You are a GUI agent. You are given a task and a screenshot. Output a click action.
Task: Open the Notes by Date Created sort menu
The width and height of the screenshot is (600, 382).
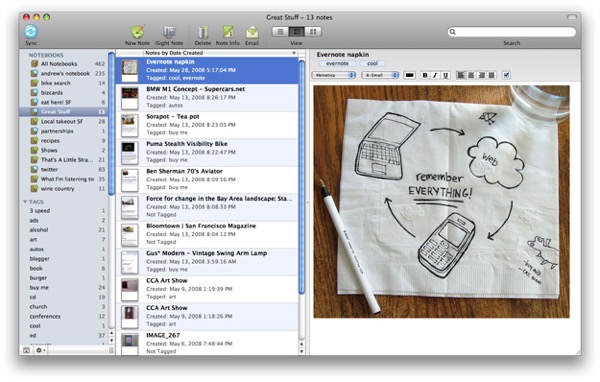[221, 53]
